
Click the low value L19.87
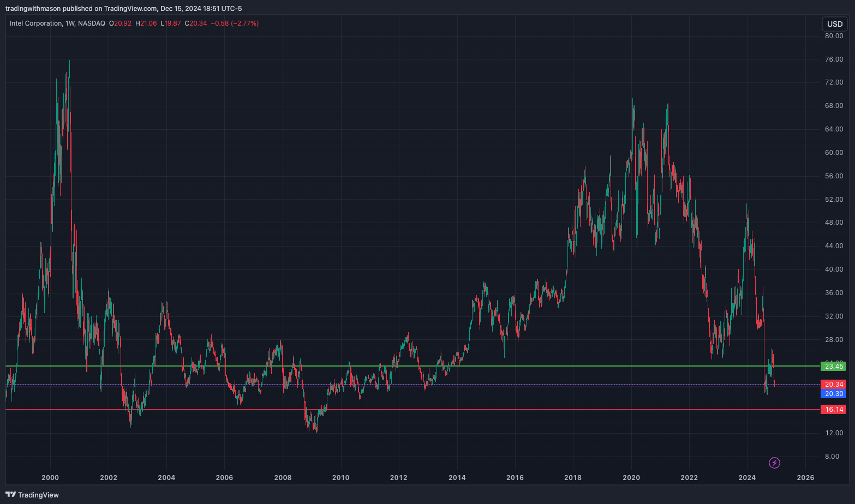[171, 23]
